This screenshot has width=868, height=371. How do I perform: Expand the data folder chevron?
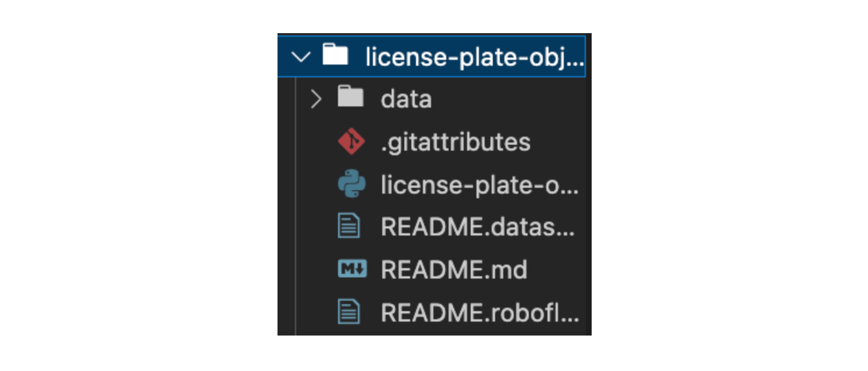pyautogui.click(x=316, y=99)
